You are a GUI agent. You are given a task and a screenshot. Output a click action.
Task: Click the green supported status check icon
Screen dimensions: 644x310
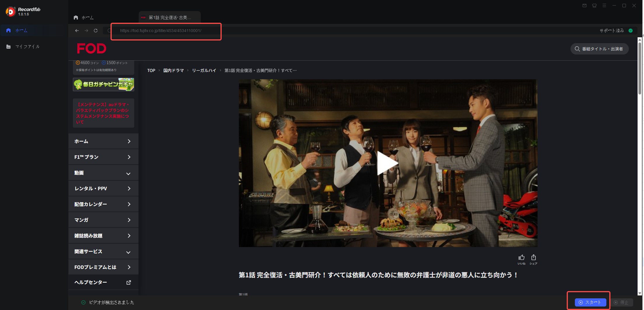[x=631, y=31]
